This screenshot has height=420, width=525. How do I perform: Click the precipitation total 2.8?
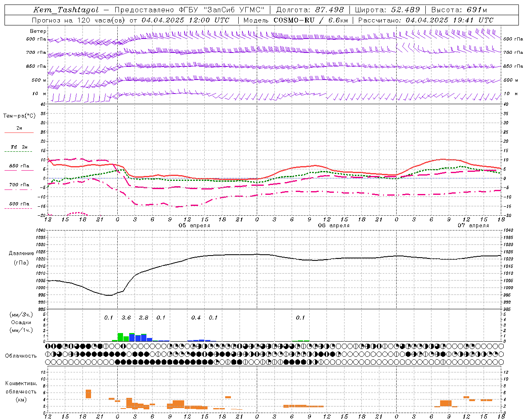tap(144, 317)
